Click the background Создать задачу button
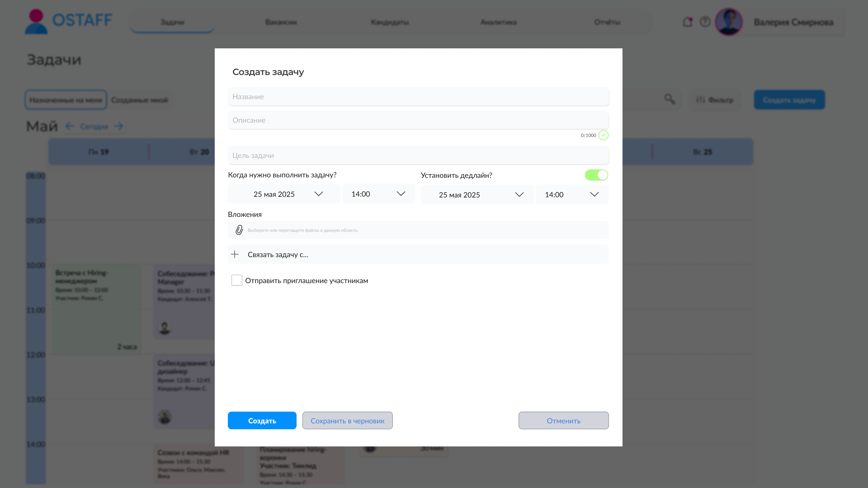This screenshot has width=868, height=488. tap(790, 100)
